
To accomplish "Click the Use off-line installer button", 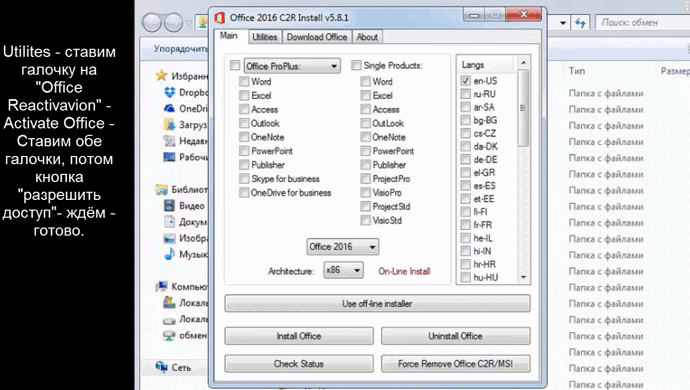I will click(x=377, y=304).
